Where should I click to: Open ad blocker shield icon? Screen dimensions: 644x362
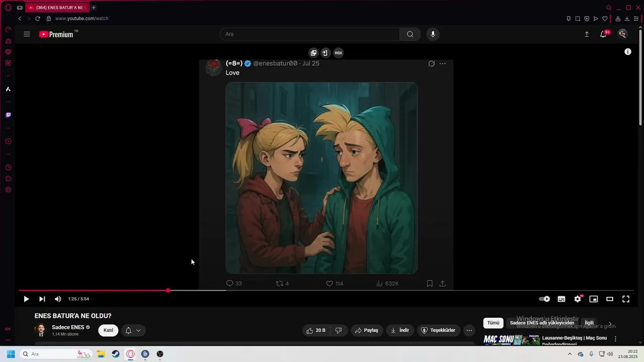tap(587, 19)
